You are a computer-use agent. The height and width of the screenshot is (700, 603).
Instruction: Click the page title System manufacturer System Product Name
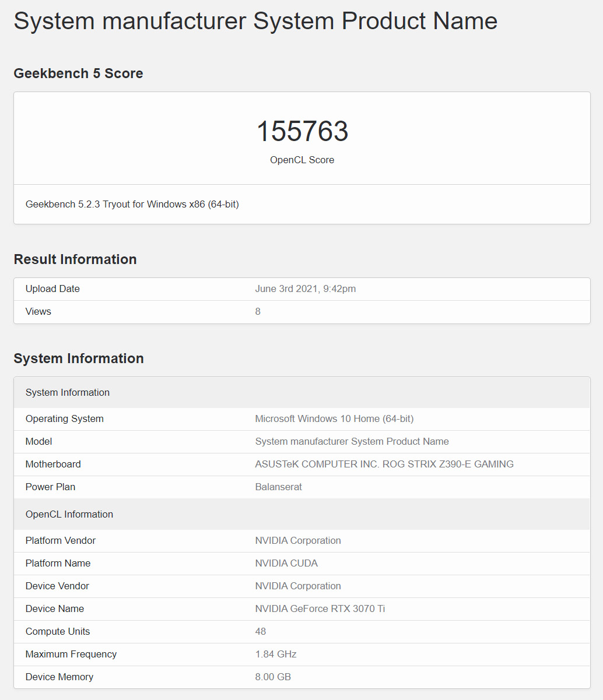255,21
